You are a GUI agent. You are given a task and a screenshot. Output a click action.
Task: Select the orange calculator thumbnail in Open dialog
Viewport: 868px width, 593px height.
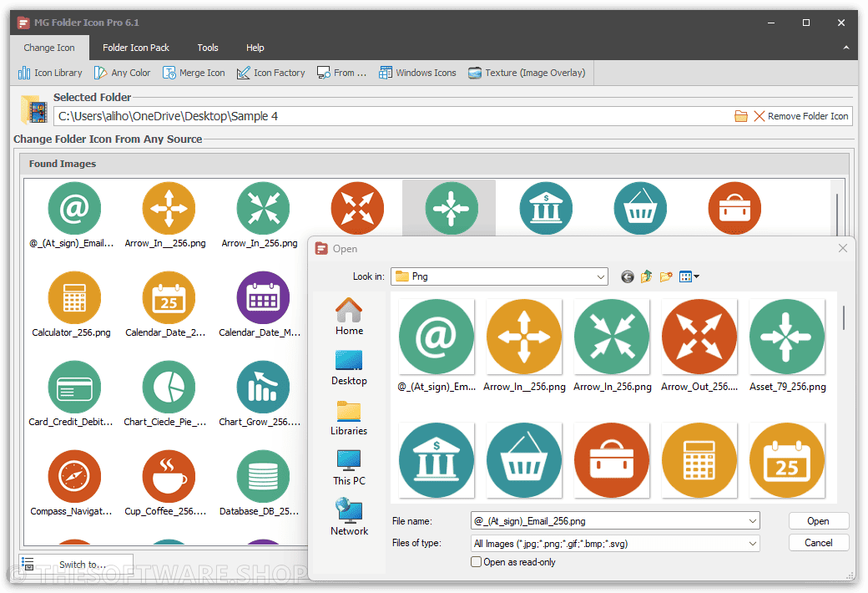coord(699,460)
